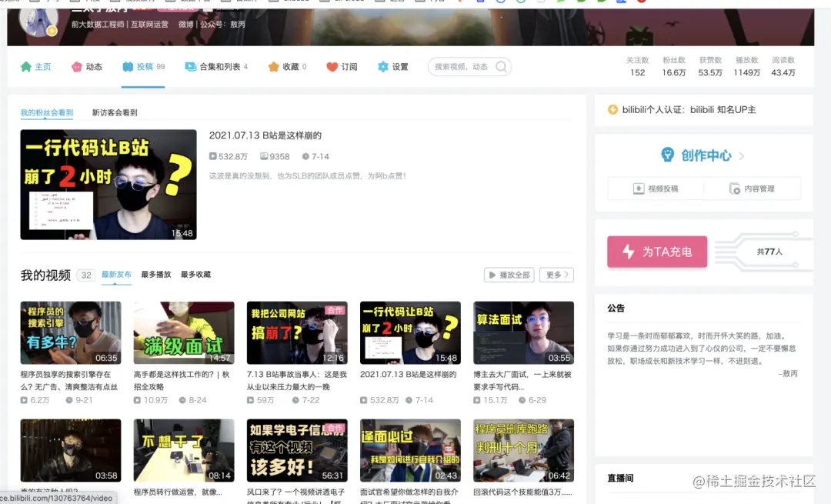Click the 直播间 heading
831x504 pixels.
621,478
